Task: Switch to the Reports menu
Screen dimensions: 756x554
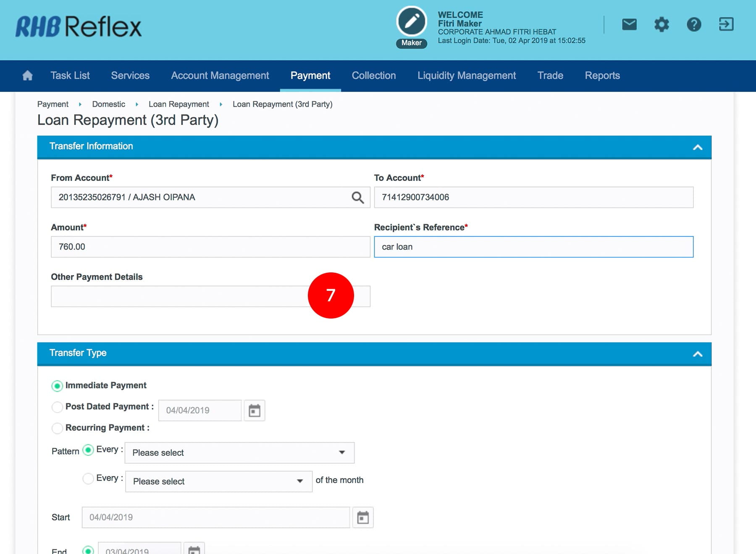Action: coord(602,76)
